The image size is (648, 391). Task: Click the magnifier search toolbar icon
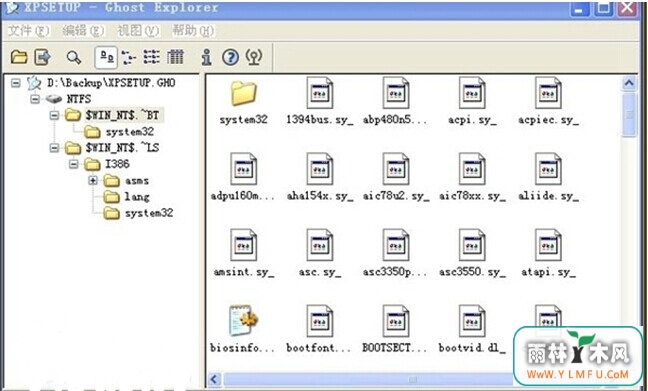[74, 57]
